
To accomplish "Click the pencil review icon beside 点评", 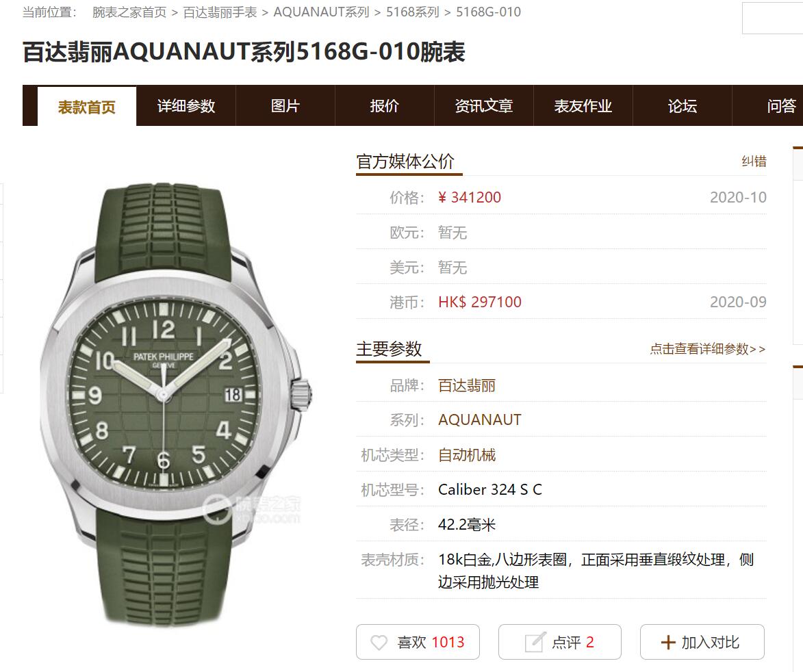I will coord(535,642).
